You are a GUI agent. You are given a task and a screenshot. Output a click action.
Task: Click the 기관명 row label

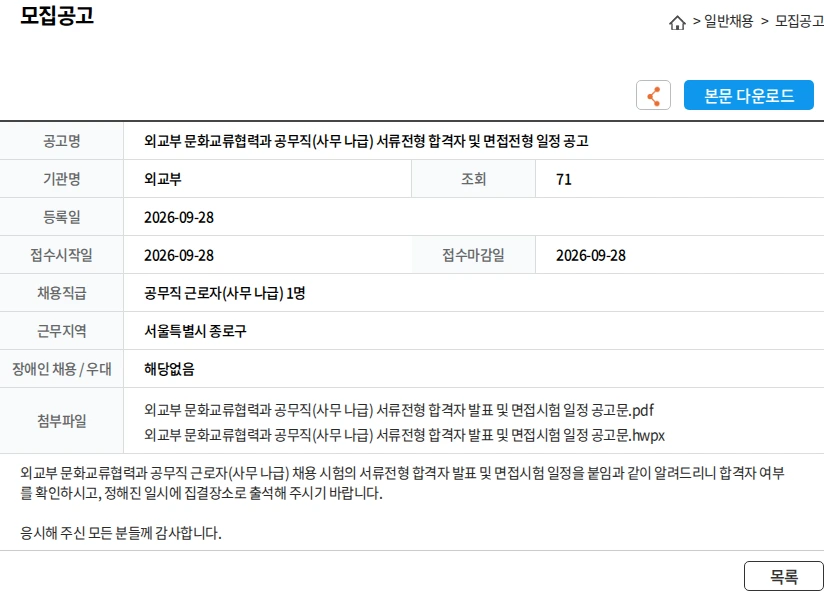[61, 179]
